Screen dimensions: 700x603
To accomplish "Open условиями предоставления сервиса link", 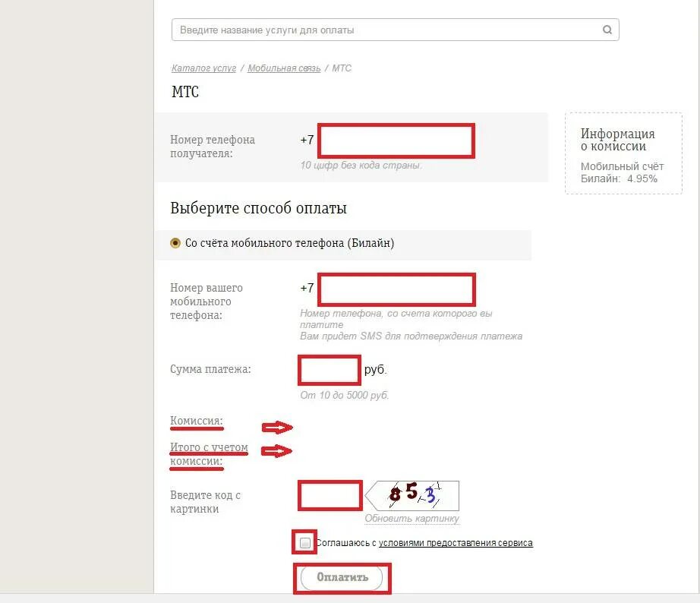I will [x=456, y=543].
